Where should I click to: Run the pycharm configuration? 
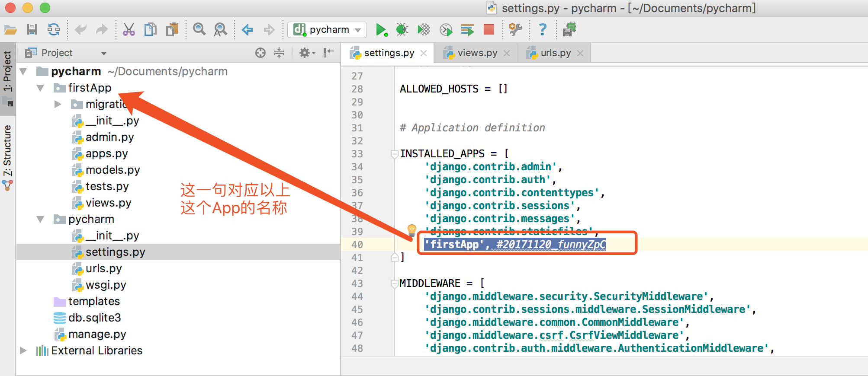tap(381, 30)
